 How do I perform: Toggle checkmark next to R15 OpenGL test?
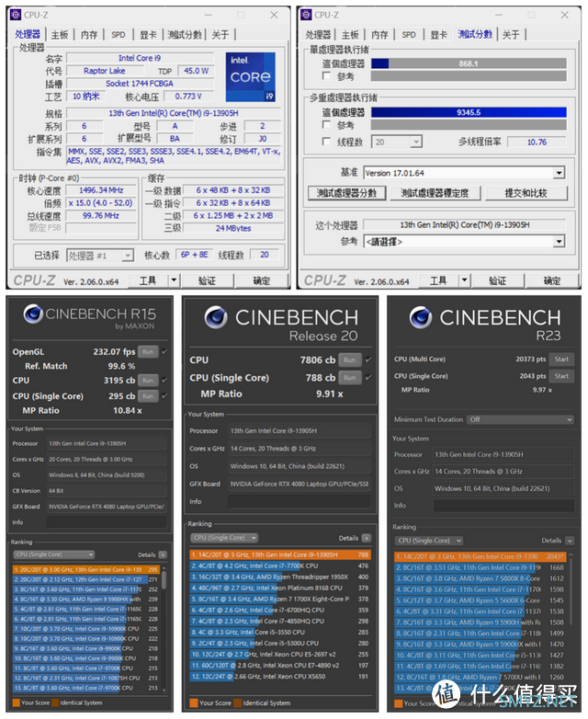164,352
